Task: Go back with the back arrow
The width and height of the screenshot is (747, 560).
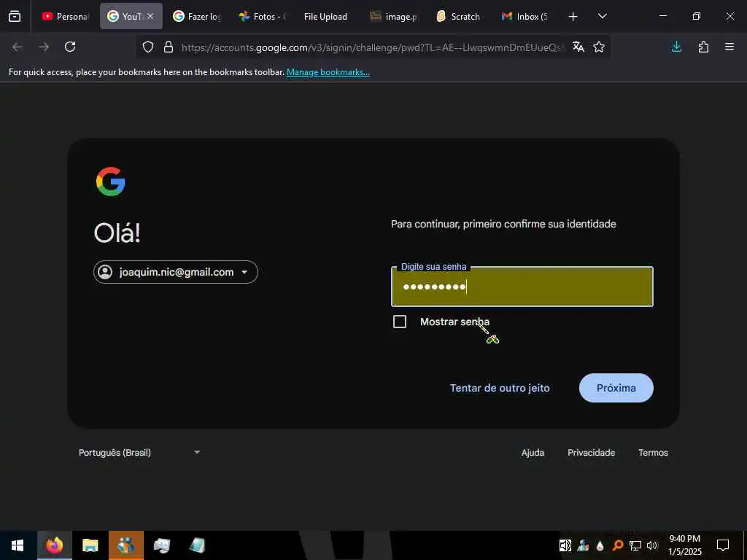Action: pos(18,47)
